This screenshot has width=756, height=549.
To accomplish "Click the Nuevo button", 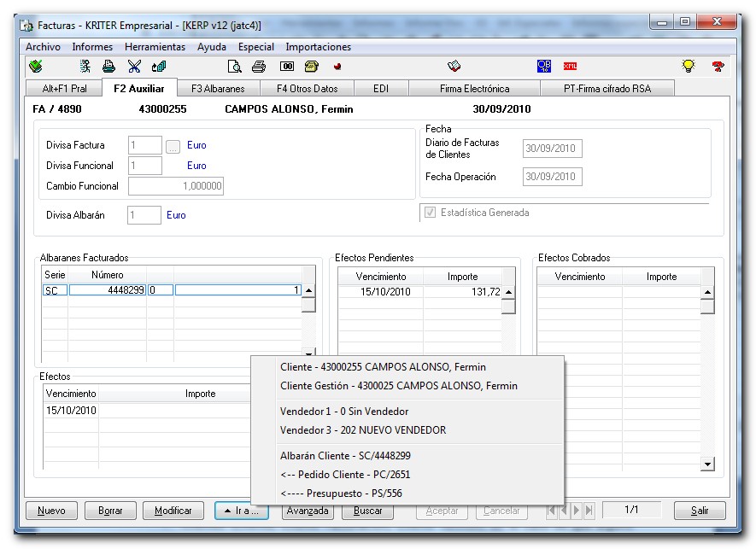I will coord(51,511).
